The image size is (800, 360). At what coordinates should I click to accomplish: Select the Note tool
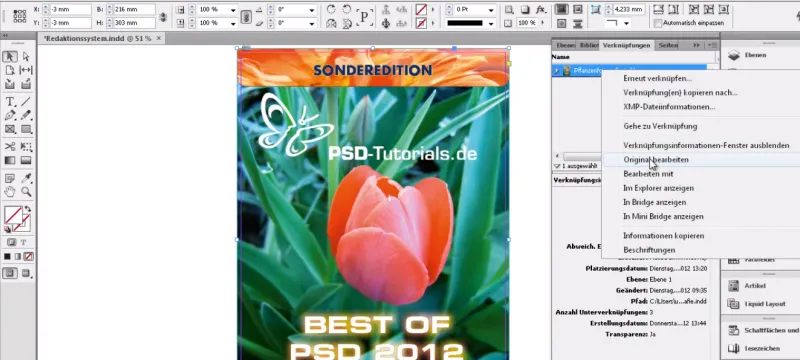(x=10, y=178)
